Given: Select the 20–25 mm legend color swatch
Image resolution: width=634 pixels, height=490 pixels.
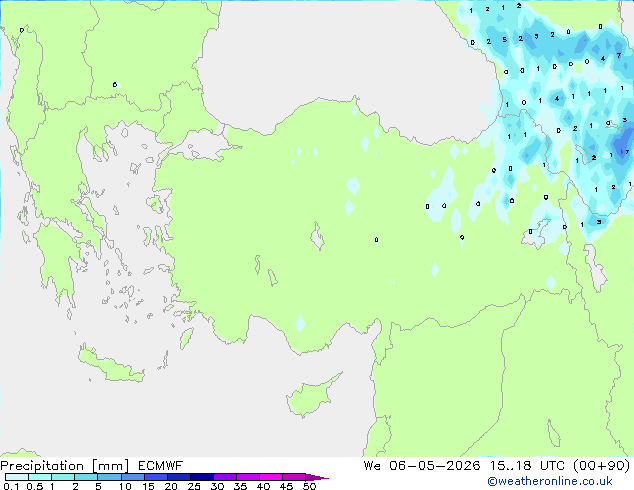Looking at the screenshot, I should click(x=179, y=477).
